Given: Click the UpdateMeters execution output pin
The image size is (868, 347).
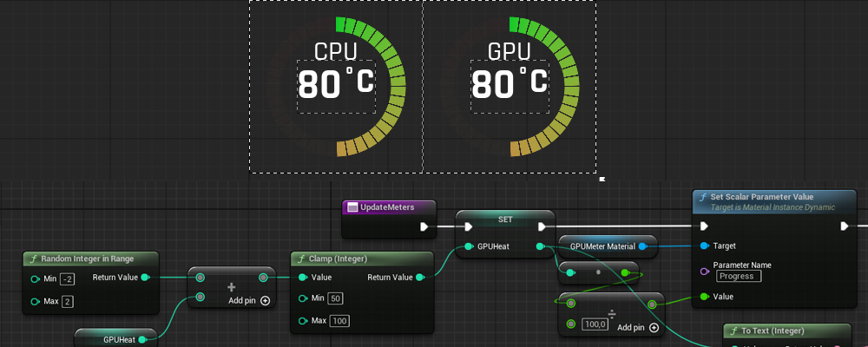Looking at the screenshot, I should click(424, 227).
